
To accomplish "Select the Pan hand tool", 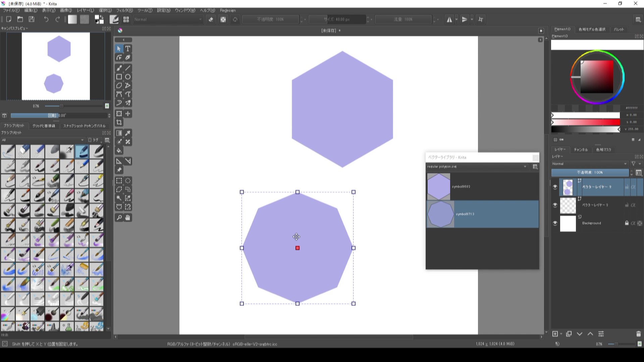I will coord(128,218).
